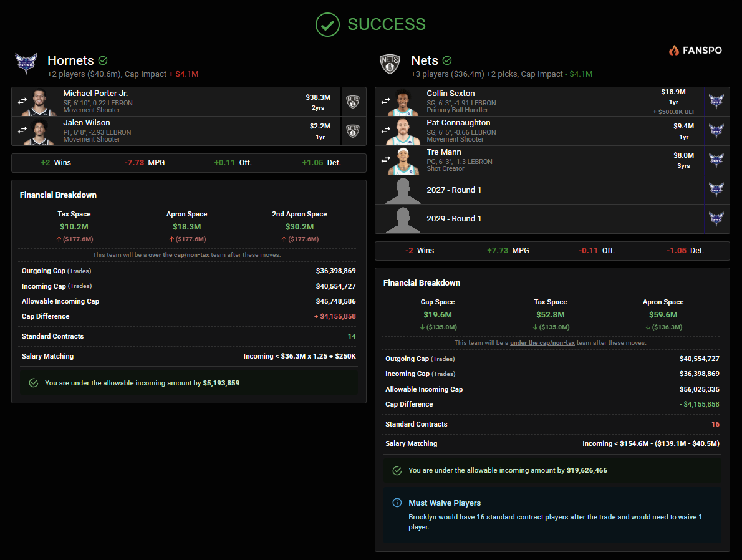Click Nets logo in Michael Porter Jr. row
The image size is (742, 560).
[x=353, y=102]
